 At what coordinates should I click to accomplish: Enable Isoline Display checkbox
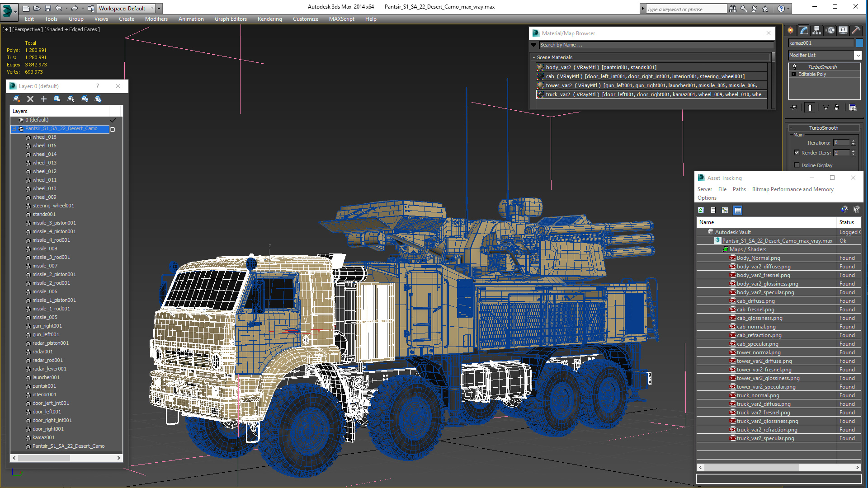pos(797,165)
